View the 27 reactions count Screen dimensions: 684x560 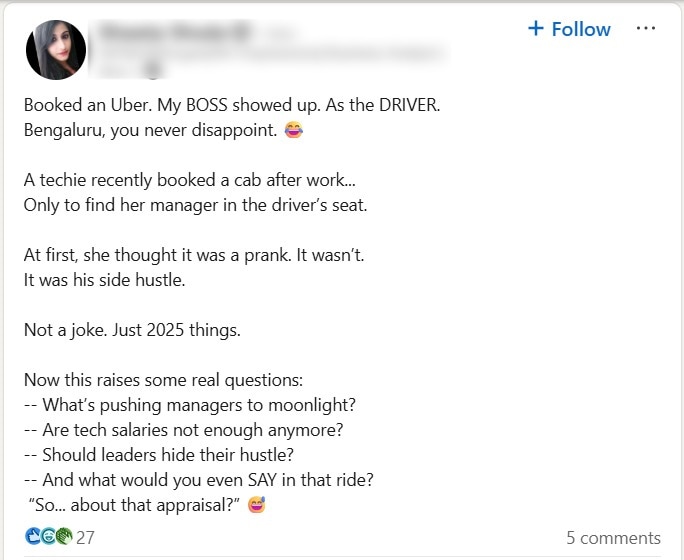pos(85,538)
